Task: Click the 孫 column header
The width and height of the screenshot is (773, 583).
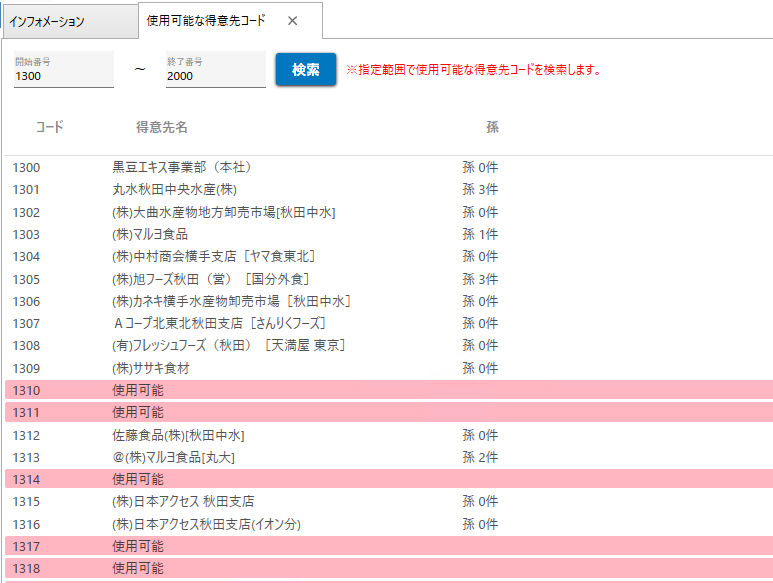Action: [492, 127]
